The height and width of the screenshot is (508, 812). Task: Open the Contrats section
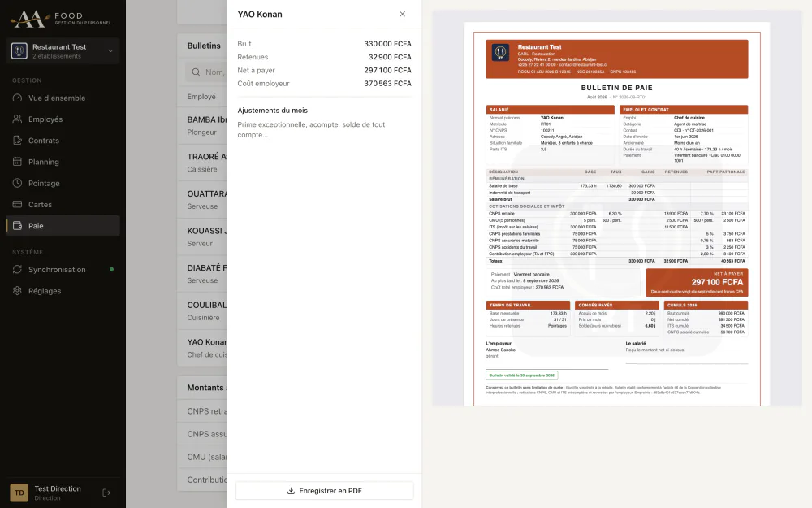click(63, 141)
